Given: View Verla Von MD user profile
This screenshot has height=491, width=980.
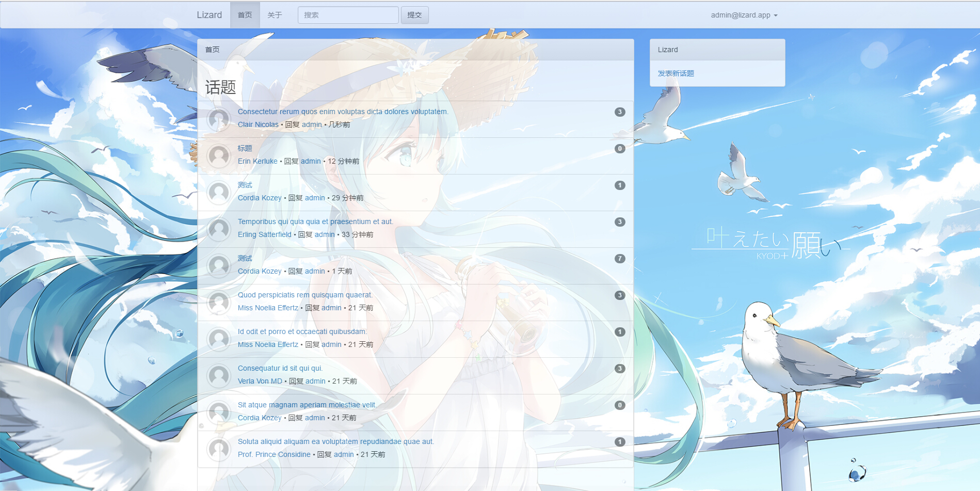Looking at the screenshot, I should coord(260,381).
